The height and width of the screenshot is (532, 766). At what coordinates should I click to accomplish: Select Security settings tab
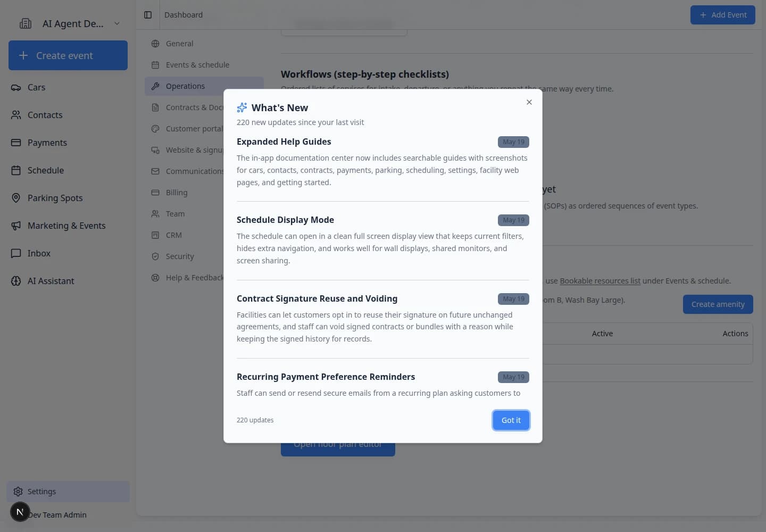point(184,256)
